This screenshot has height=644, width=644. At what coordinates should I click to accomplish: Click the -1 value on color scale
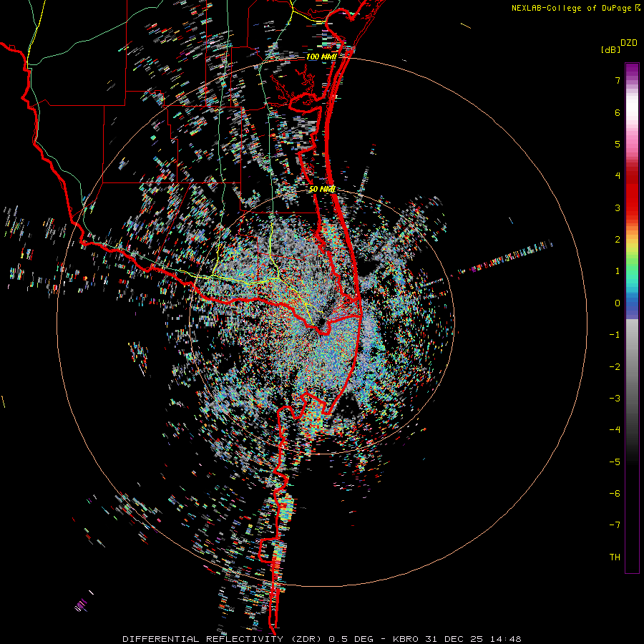(615, 335)
